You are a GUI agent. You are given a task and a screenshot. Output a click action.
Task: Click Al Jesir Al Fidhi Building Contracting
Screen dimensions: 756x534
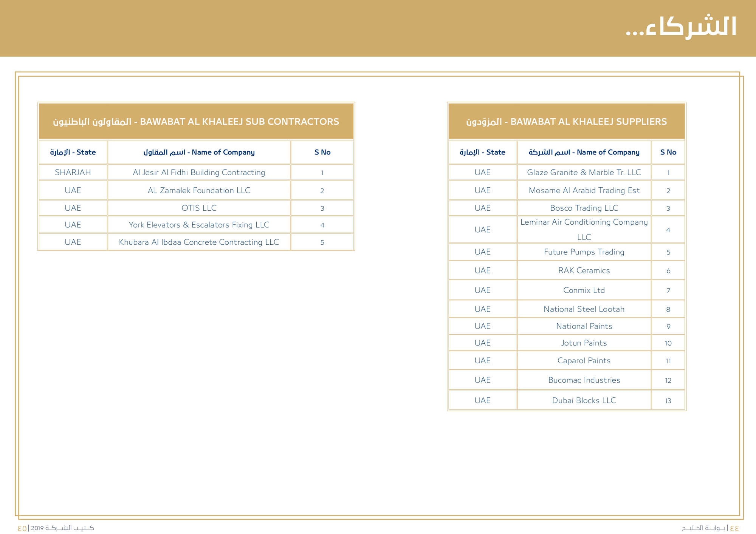(x=199, y=173)
